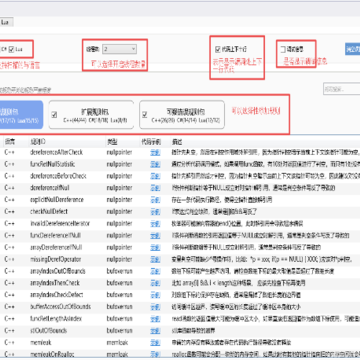
Task: Toggle the checked code context lines checkbox
Action: point(218,50)
